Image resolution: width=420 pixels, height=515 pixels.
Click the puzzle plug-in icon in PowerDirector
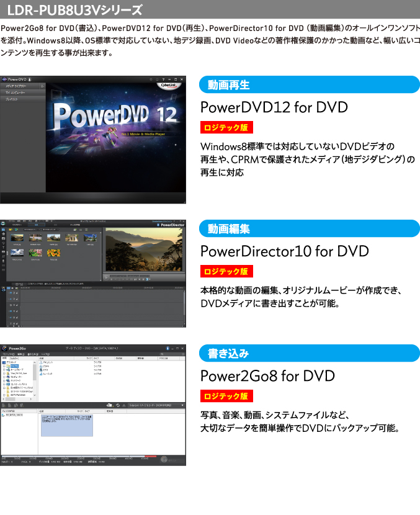pos(16,229)
